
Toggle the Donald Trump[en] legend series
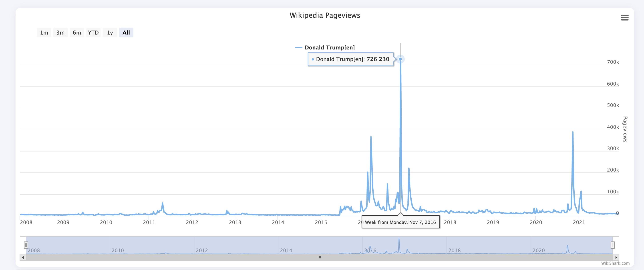[x=325, y=48]
